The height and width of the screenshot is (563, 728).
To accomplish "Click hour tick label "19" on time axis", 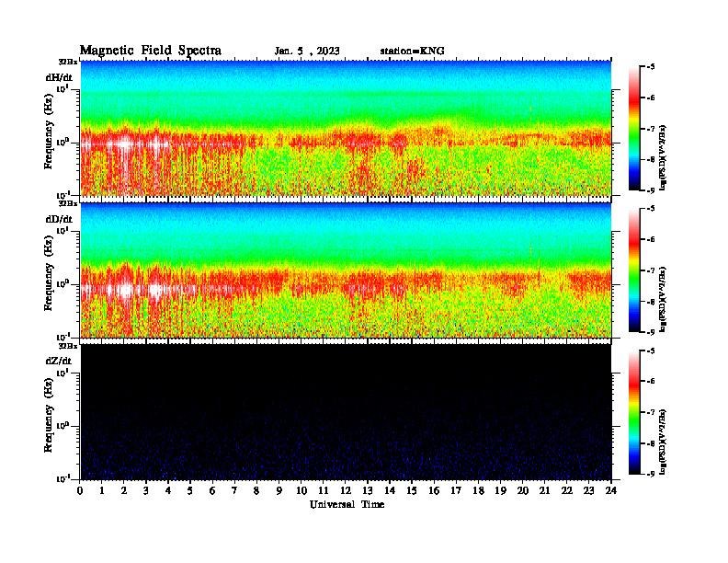I will 500,490.
